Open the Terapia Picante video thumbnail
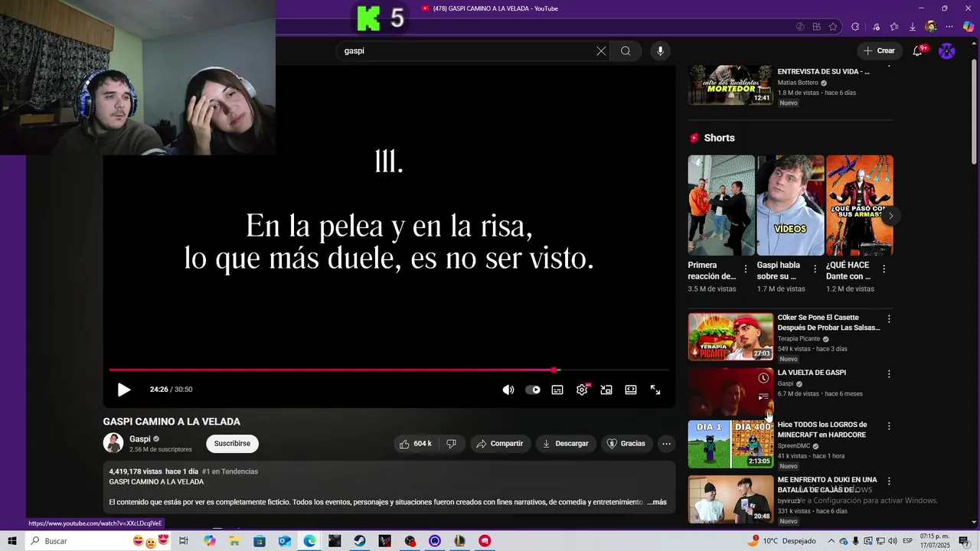The image size is (980, 551). click(730, 337)
